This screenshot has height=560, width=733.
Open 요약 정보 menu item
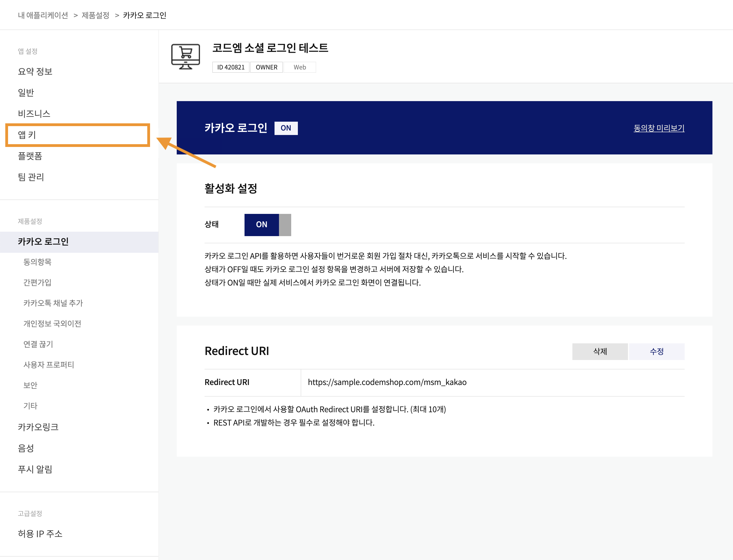(35, 71)
